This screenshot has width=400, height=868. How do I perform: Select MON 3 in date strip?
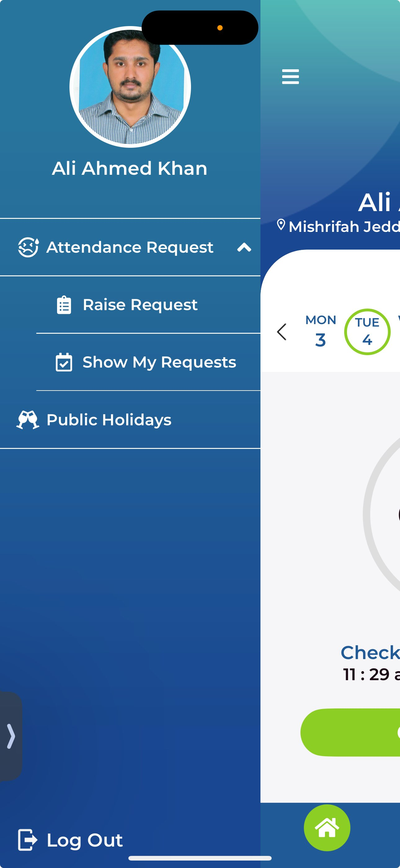click(x=321, y=331)
